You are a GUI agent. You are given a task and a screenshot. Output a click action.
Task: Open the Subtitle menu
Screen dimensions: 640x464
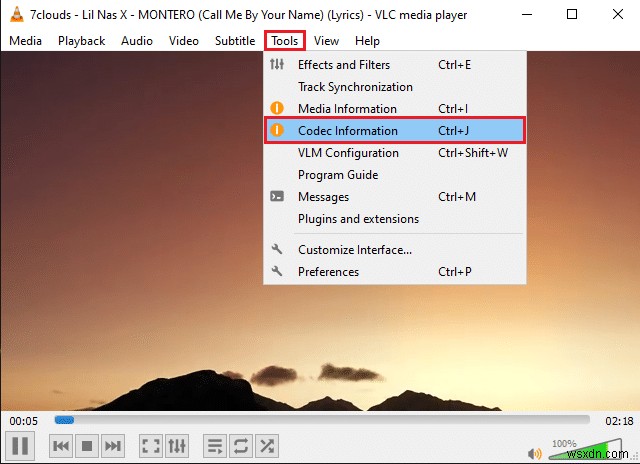[x=235, y=41]
